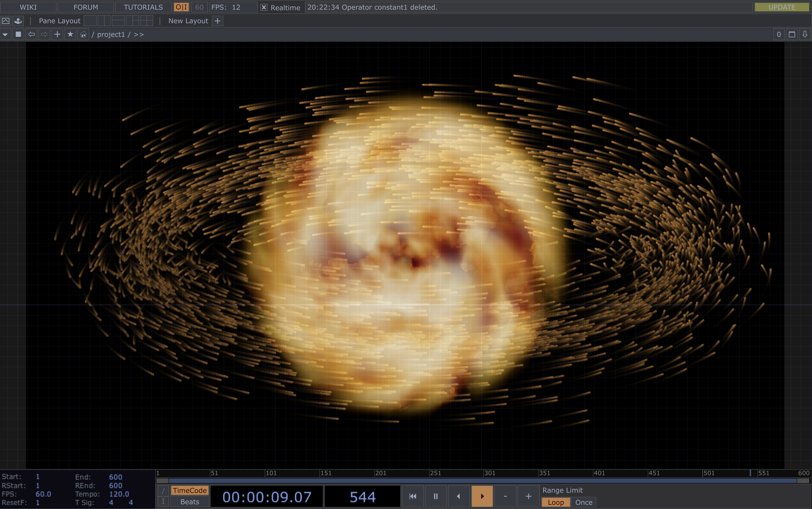Click the frame number field 544
This screenshot has height=509, width=812.
pos(362,497)
